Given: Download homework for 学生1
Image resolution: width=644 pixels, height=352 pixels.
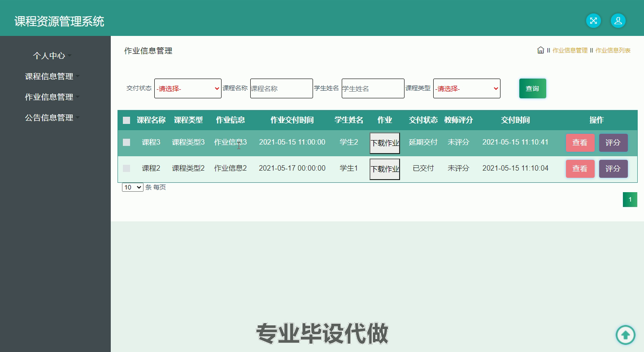Looking at the screenshot, I should pos(385,169).
